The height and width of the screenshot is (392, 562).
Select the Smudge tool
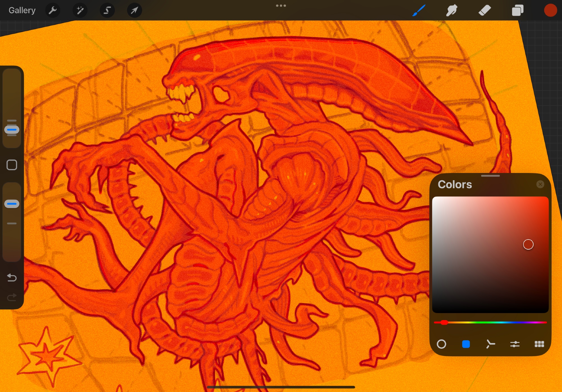[x=452, y=10]
